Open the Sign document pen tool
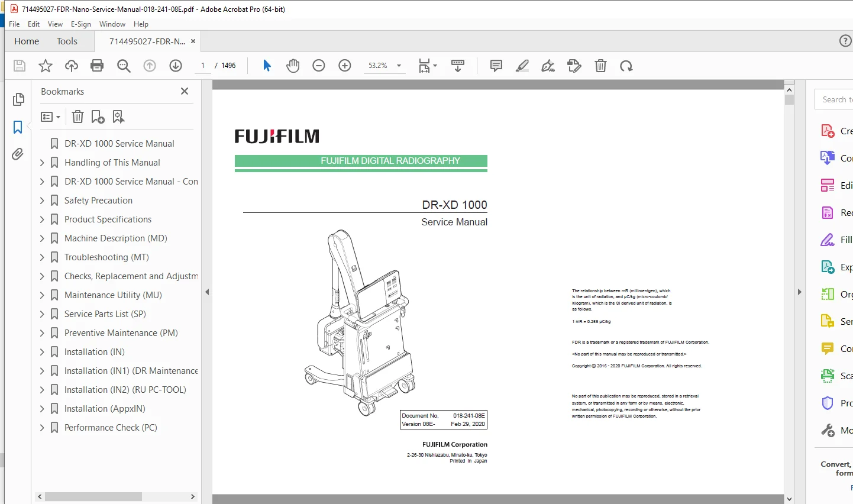This screenshot has width=853, height=504. [548, 66]
